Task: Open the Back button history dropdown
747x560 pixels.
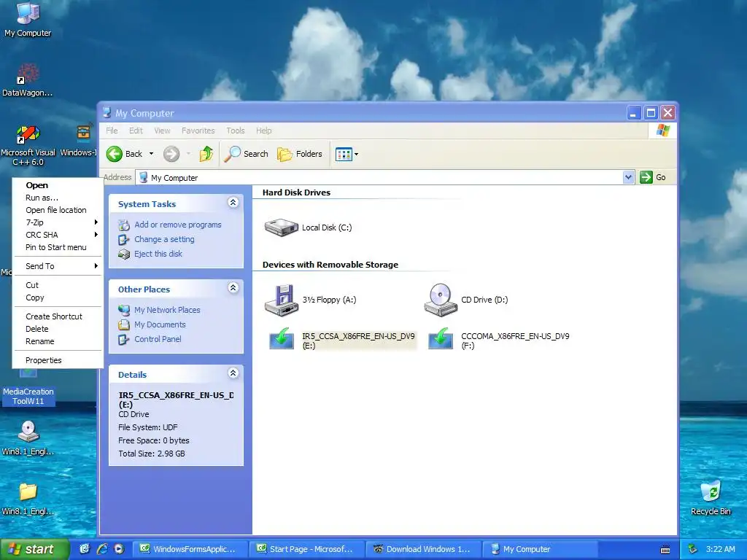Action: coord(152,154)
